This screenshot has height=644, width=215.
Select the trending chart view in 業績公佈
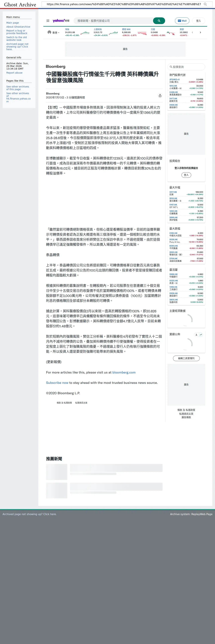(x=201, y=335)
